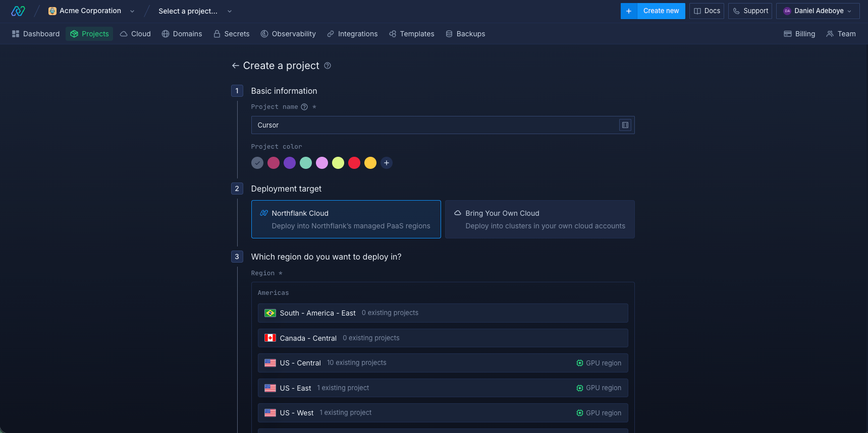Pick the purple project color
This screenshot has height=433, width=868.
(x=290, y=163)
